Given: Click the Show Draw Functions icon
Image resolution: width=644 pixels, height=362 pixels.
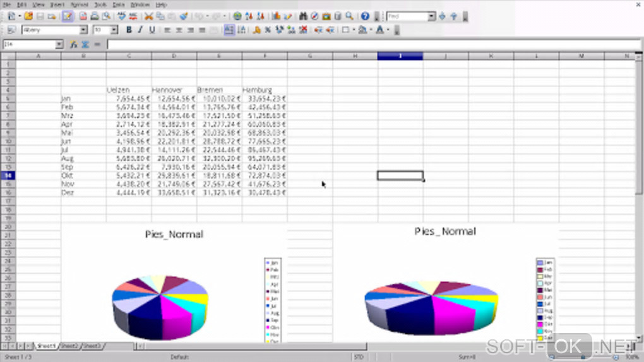Looking at the screenshot, I should click(x=287, y=16).
